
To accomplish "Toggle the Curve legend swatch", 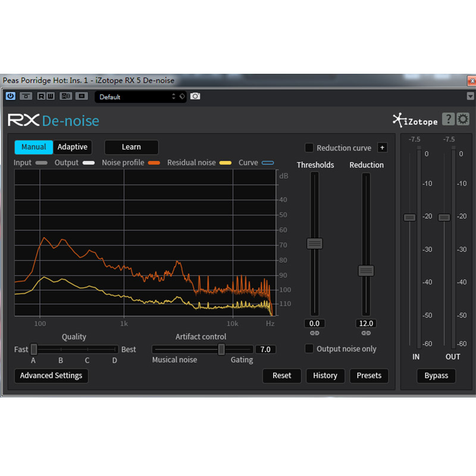I will [268, 163].
